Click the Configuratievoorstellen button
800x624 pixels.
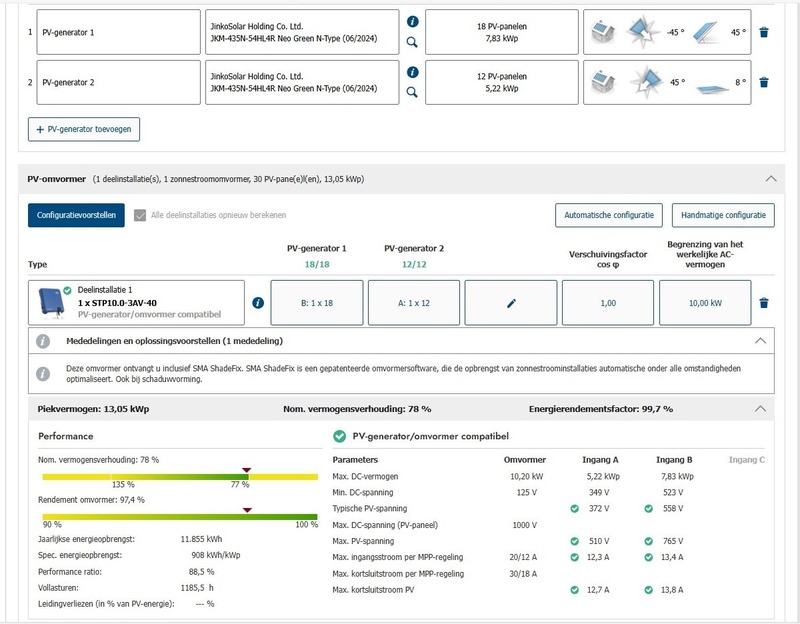point(76,215)
